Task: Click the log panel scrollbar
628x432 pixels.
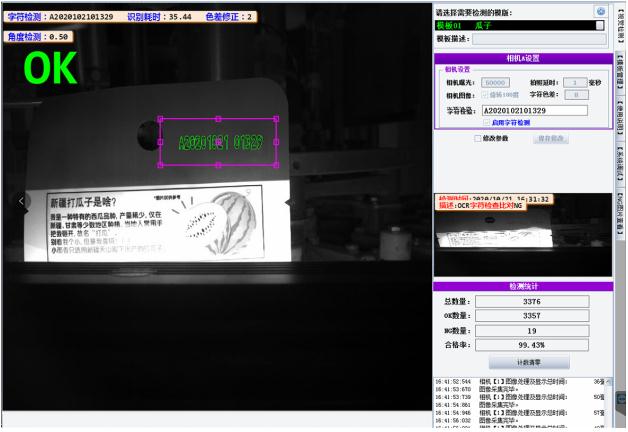Action: (x=609, y=402)
